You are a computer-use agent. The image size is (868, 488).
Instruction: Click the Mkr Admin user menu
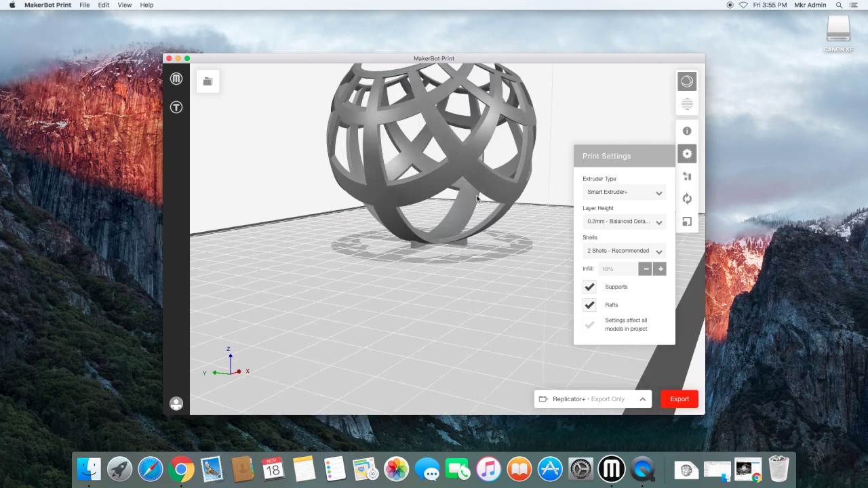coord(810,5)
